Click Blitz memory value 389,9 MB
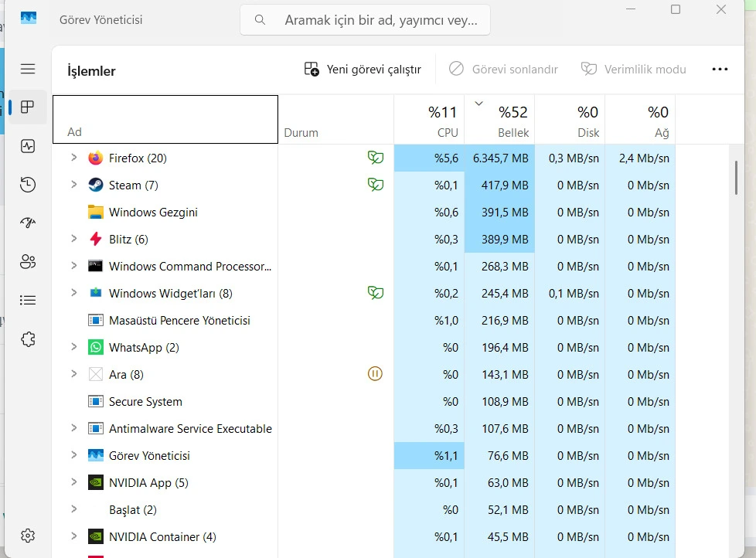 505,239
